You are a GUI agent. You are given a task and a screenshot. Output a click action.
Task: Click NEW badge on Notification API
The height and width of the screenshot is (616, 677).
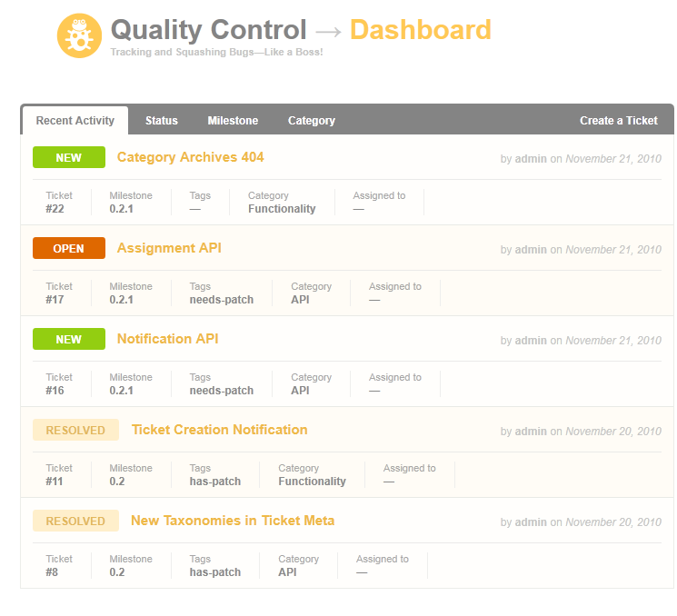69,339
